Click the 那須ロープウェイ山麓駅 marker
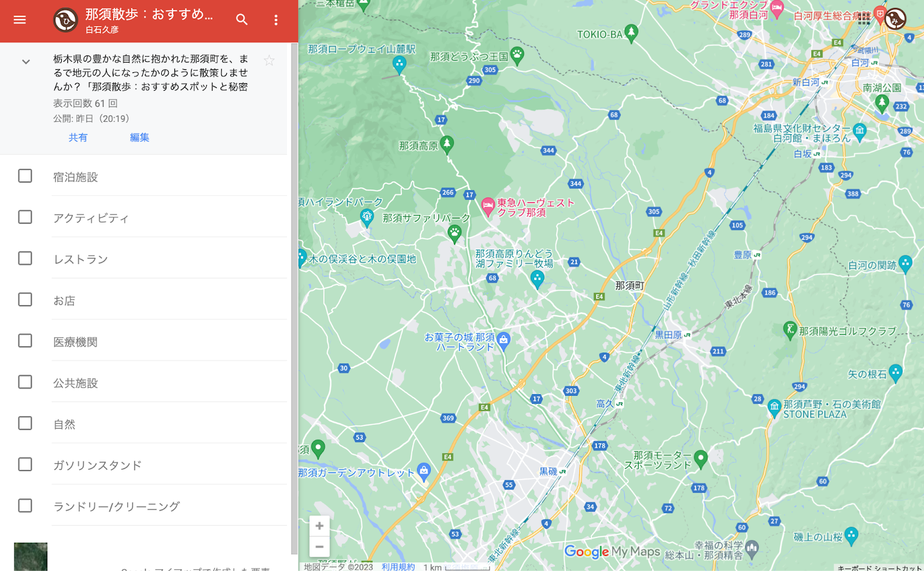Image resolution: width=924 pixels, height=571 pixels. point(399,64)
